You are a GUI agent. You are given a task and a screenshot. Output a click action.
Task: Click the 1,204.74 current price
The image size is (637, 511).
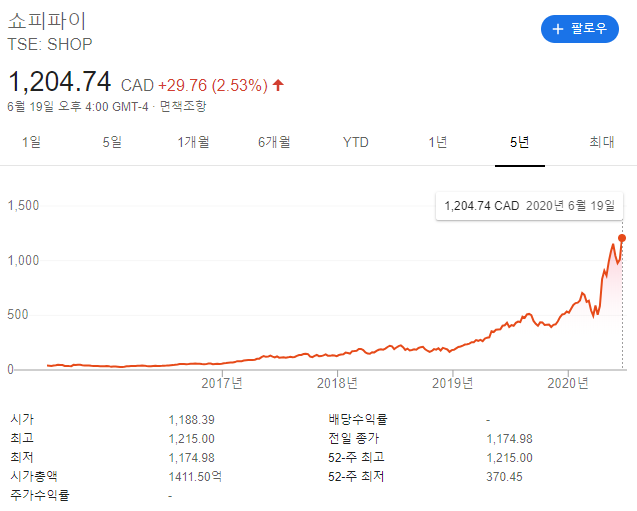(59, 82)
